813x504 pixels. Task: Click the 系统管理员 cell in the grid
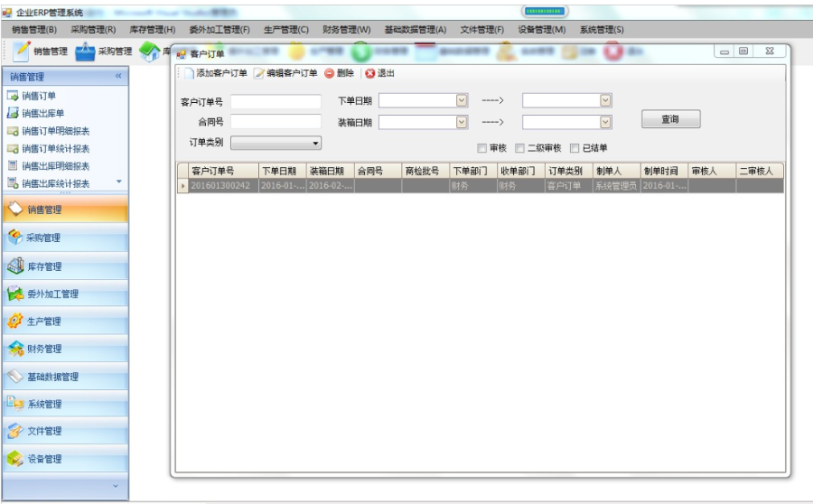coord(616,186)
